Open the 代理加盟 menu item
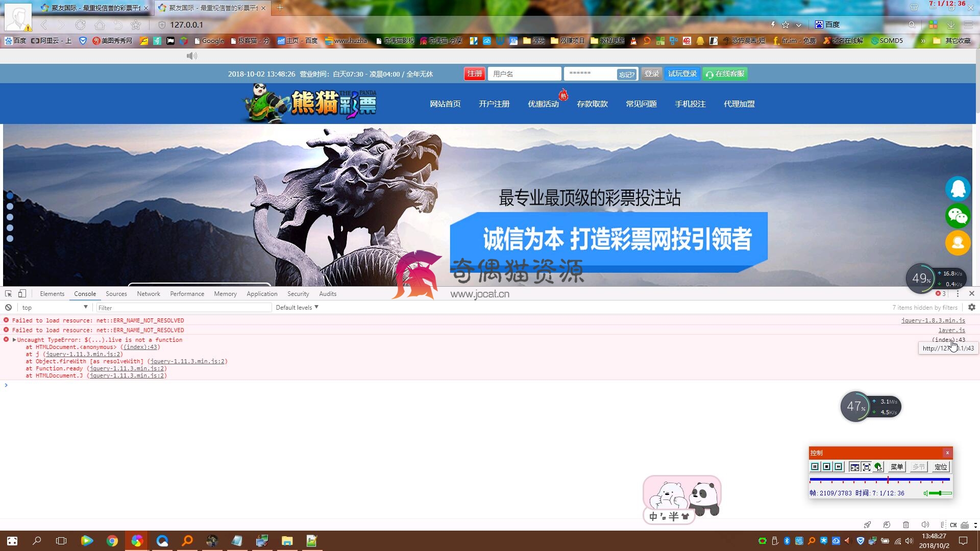 [x=739, y=104]
